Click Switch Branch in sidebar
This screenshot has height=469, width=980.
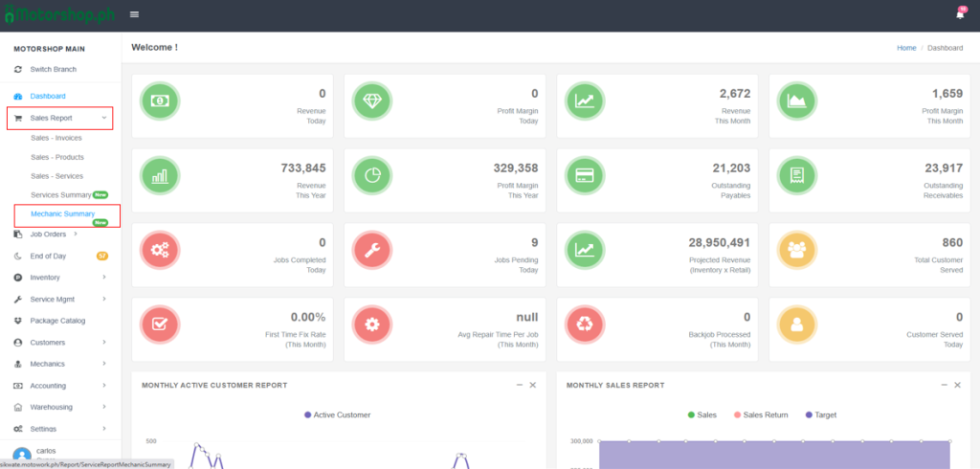tap(53, 69)
